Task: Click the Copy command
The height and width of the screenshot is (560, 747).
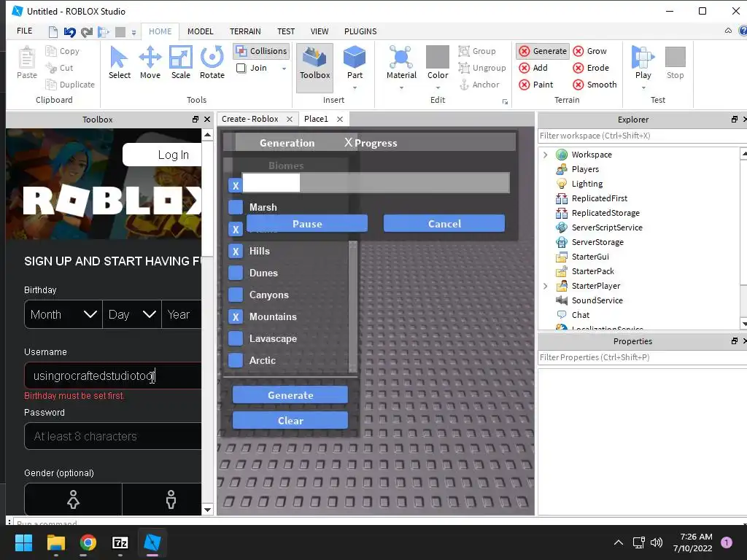Action: click(63, 51)
